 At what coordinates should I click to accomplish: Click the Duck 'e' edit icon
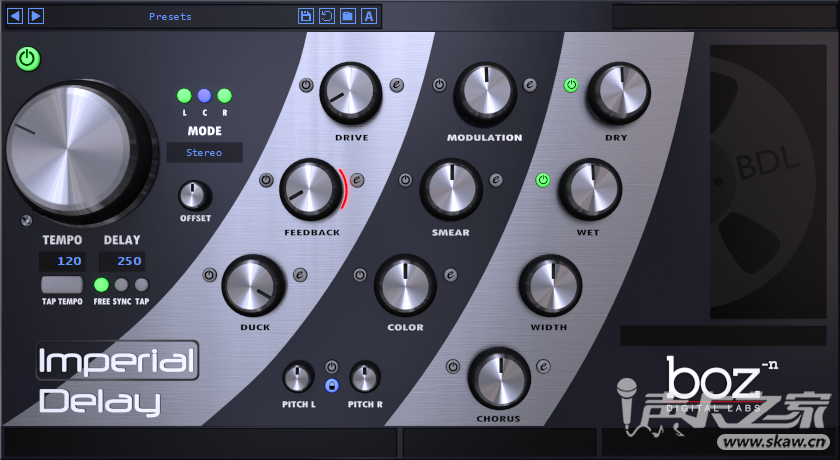click(x=300, y=275)
